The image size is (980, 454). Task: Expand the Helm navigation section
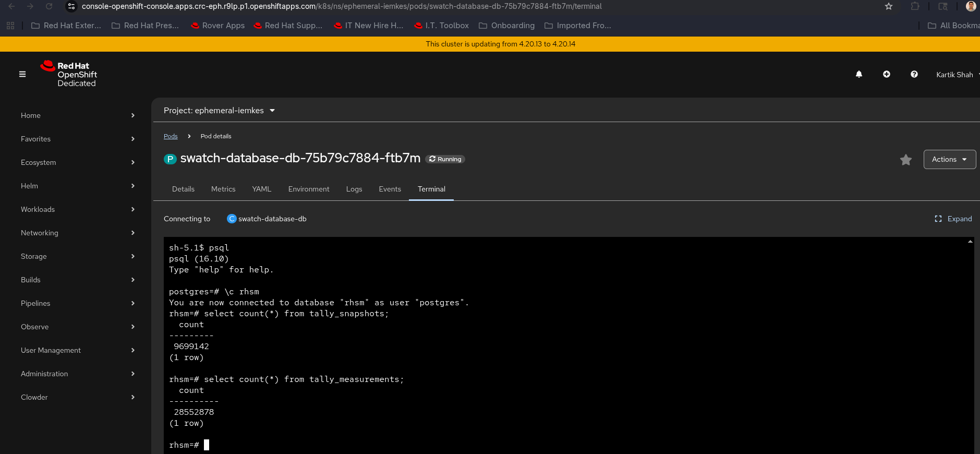pyautogui.click(x=78, y=186)
